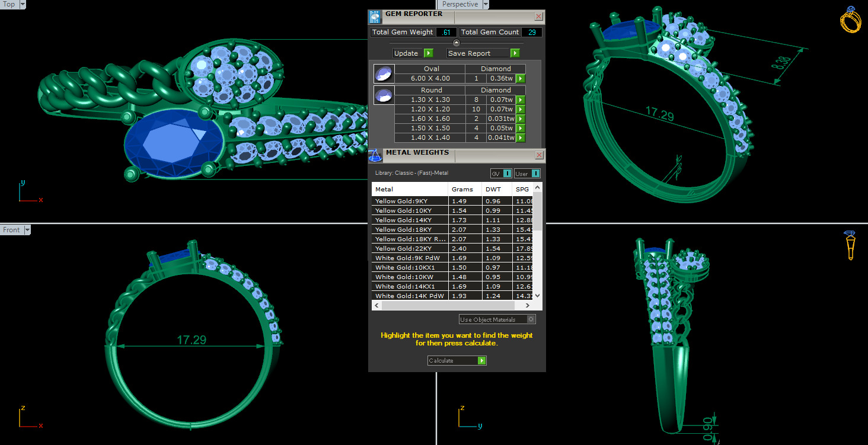Enable Use Object Materials option

click(x=497, y=319)
